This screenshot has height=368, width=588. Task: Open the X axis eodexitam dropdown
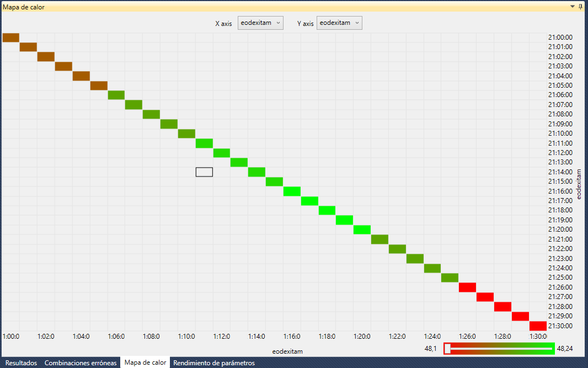tap(260, 23)
